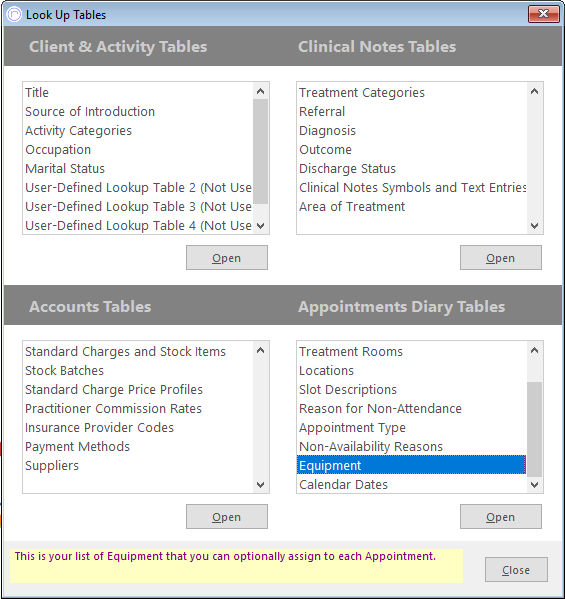The width and height of the screenshot is (565, 599).
Task: Open the selected Client & Activity table
Action: point(227,258)
